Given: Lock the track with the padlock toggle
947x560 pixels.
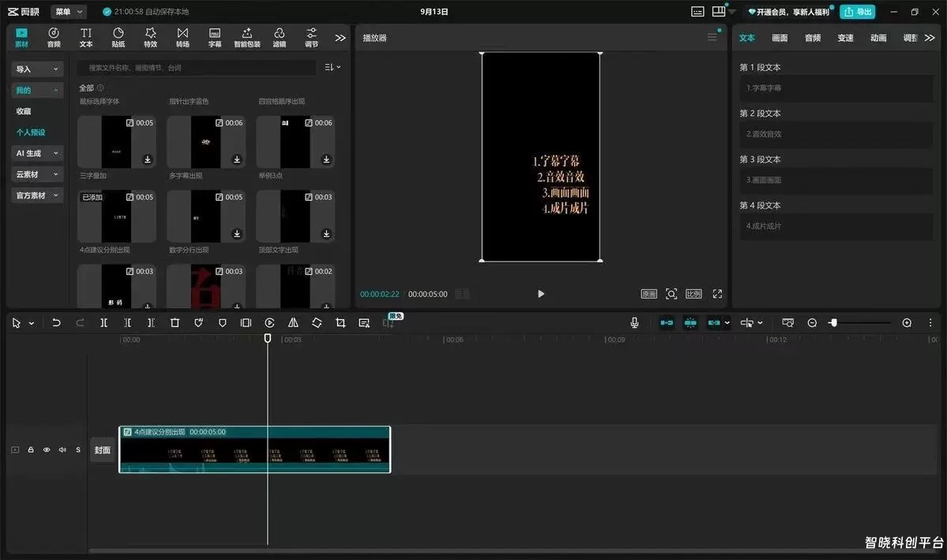Looking at the screenshot, I should (x=31, y=449).
